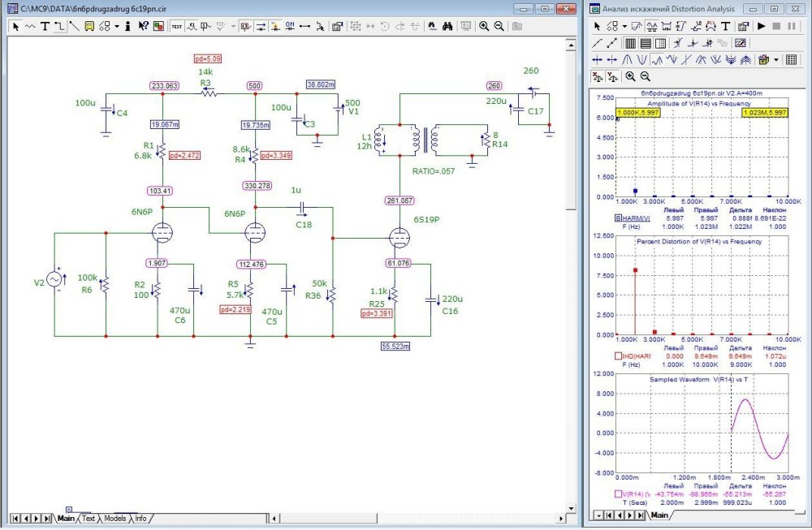Select the Text mode tool in schematic toolbar
The height and width of the screenshot is (530, 812).
tap(46, 26)
